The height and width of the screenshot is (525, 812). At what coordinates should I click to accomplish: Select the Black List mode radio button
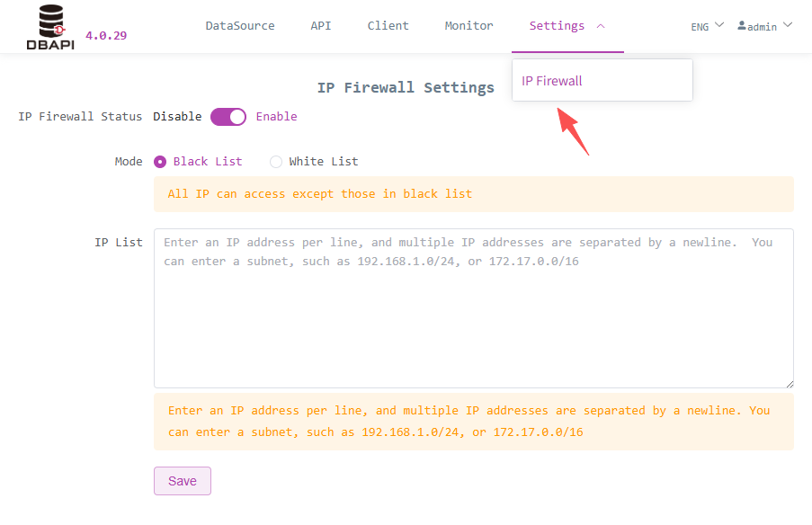(160, 161)
